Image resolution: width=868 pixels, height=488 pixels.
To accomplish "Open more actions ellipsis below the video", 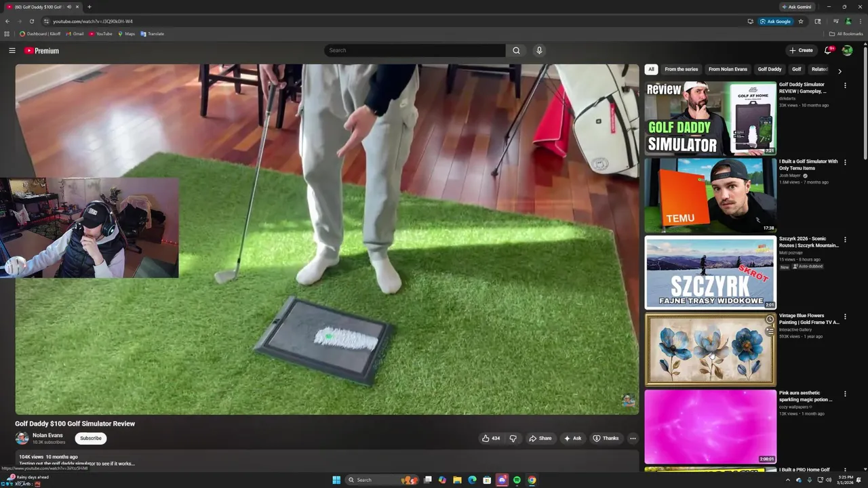I will click(x=633, y=438).
